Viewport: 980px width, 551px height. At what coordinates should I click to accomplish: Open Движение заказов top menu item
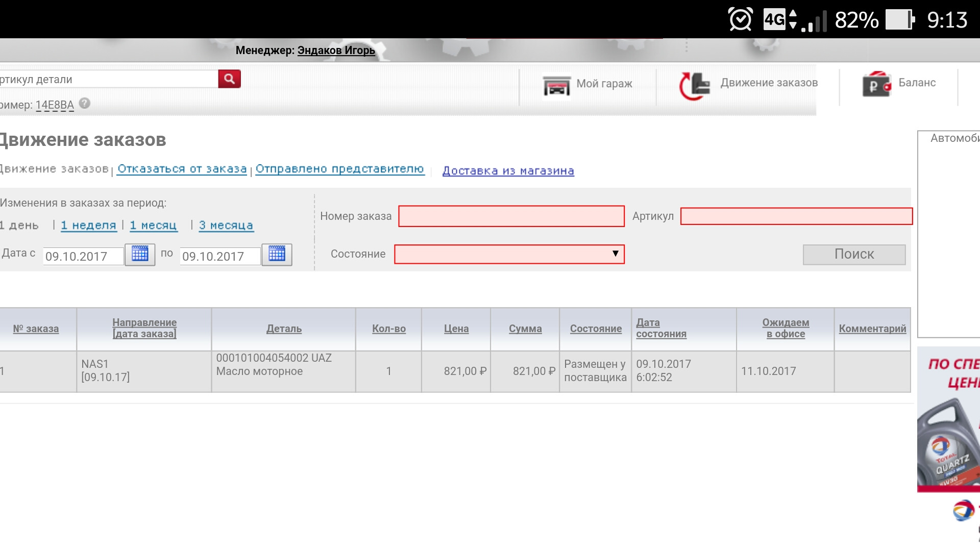click(769, 83)
